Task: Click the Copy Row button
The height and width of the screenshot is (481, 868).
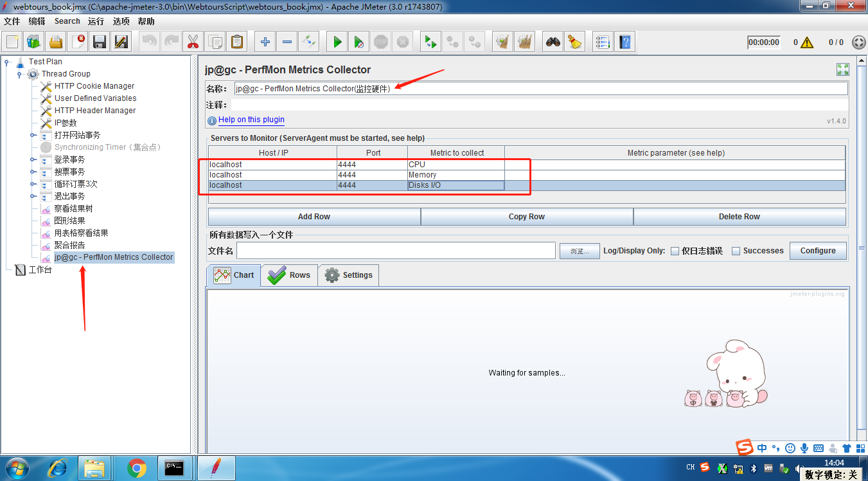Action: 527,217
